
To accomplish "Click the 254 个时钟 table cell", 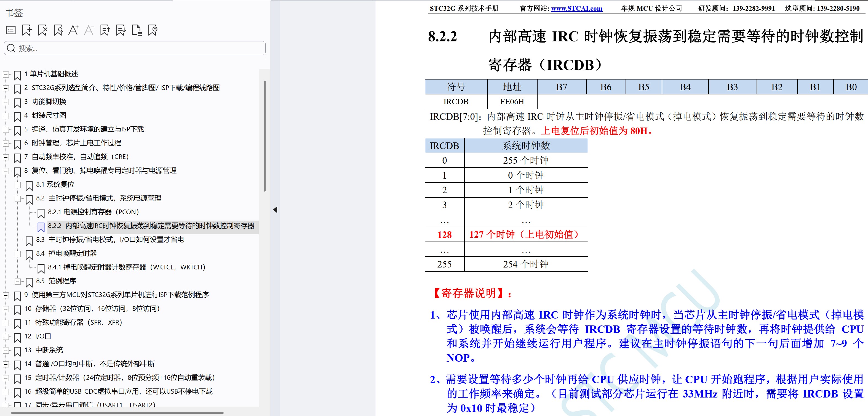I will (526, 264).
